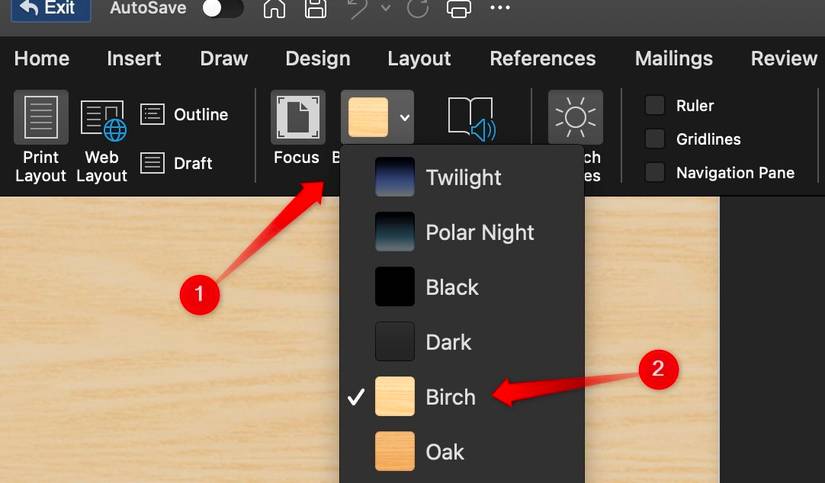
Task: Click the Switch Modes sun icon
Action: [575, 119]
